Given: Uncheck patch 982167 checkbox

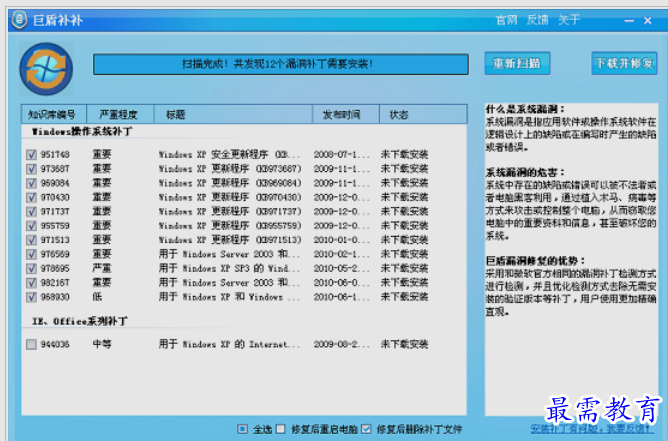Looking at the screenshot, I should [x=31, y=282].
